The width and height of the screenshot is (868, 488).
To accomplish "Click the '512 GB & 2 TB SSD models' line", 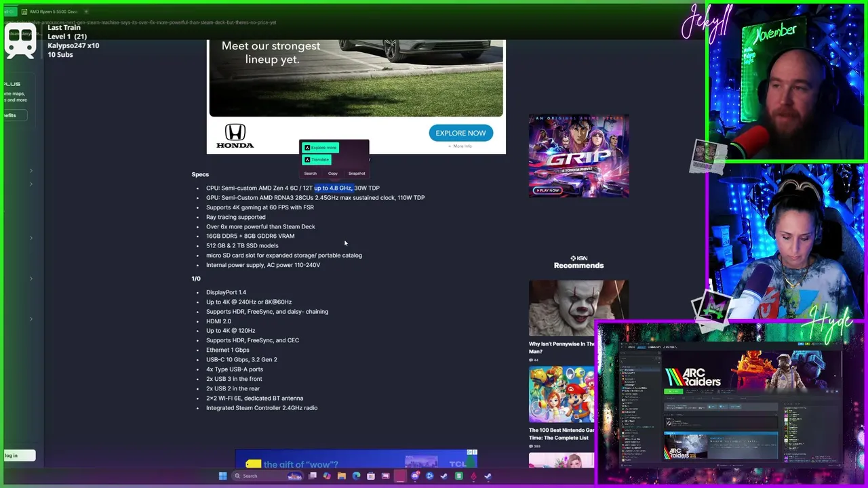I will point(242,245).
